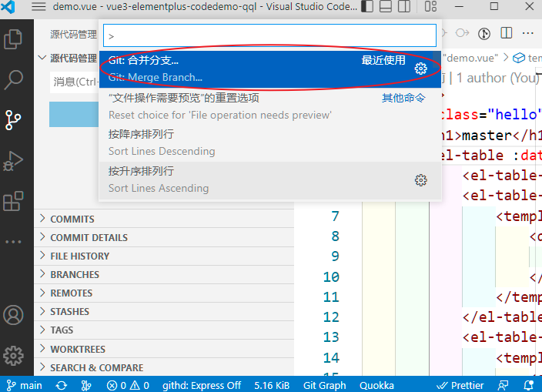
Task: Click the 5.16 KiB file size entry
Action: pos(272,385)
